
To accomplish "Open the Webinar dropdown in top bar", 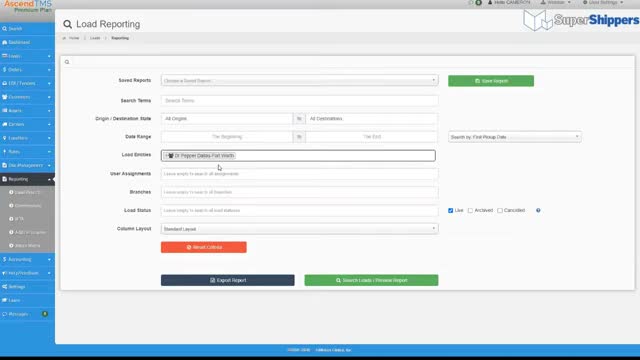I will click(x=556, y=2).
